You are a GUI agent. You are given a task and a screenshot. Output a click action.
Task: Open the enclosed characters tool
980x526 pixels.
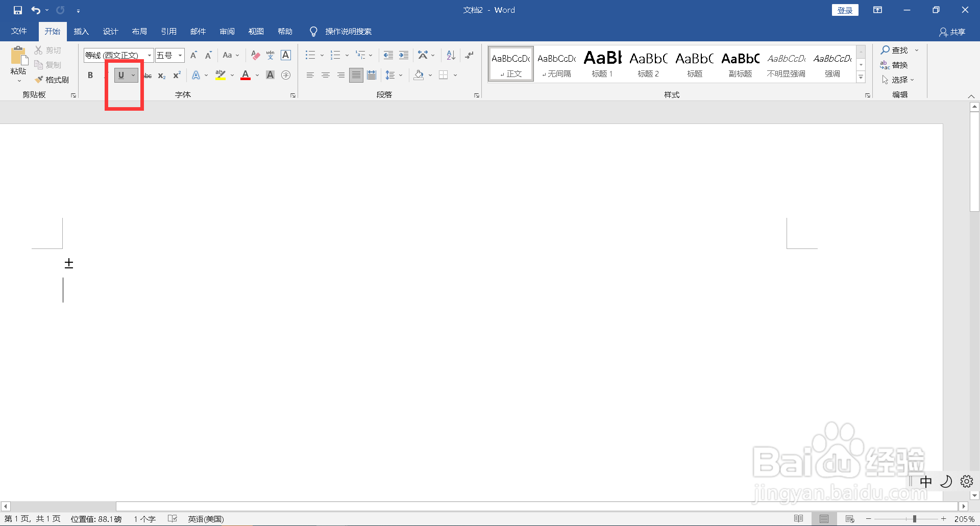[286, 75]
